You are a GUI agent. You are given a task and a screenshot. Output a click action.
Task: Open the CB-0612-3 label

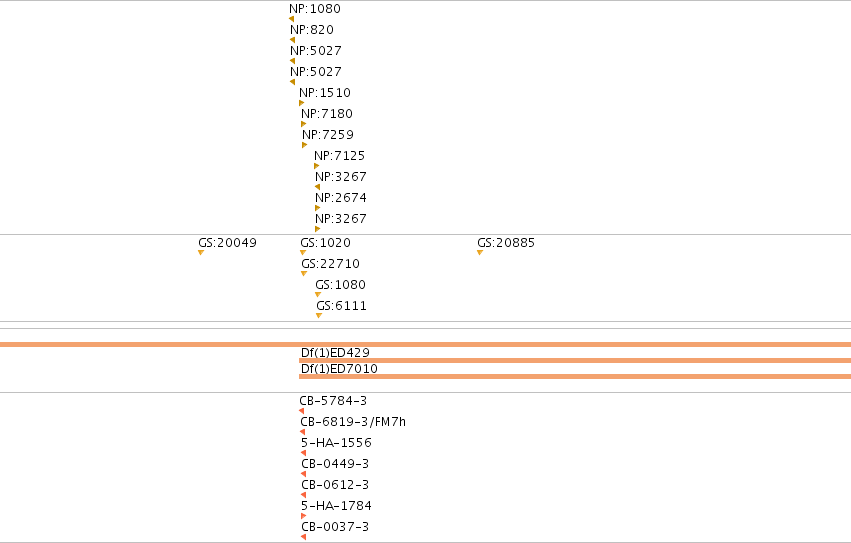(x=335, y=485)
